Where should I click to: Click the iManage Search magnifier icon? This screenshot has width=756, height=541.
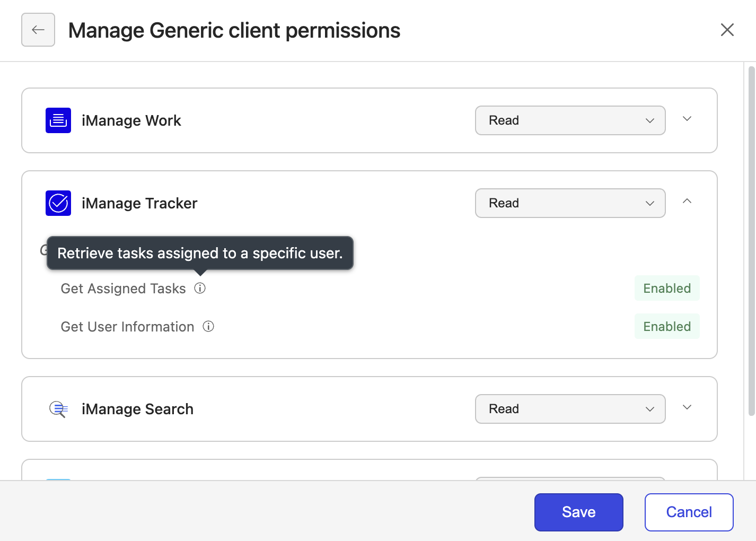coord(58,409)
